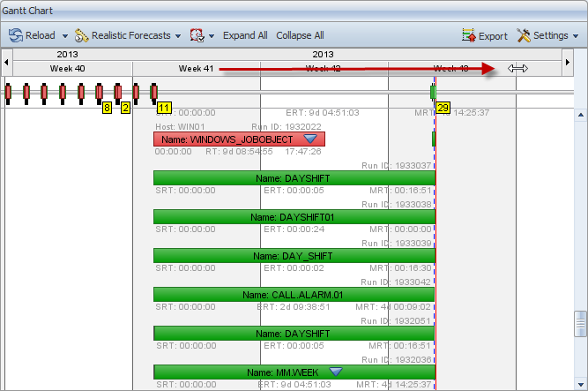Open the Settings dropdown arrow
The width and height of the screenshot is (588, 391).
576,36
